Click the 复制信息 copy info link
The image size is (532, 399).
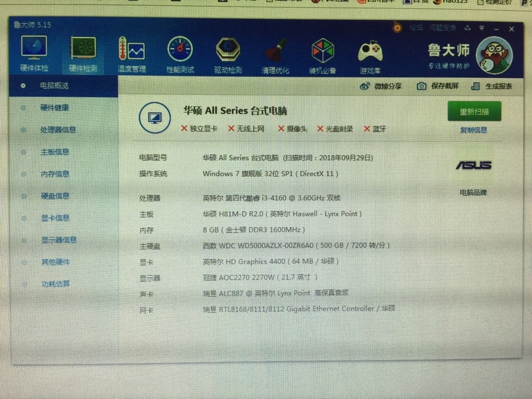[x=474, y=130]
